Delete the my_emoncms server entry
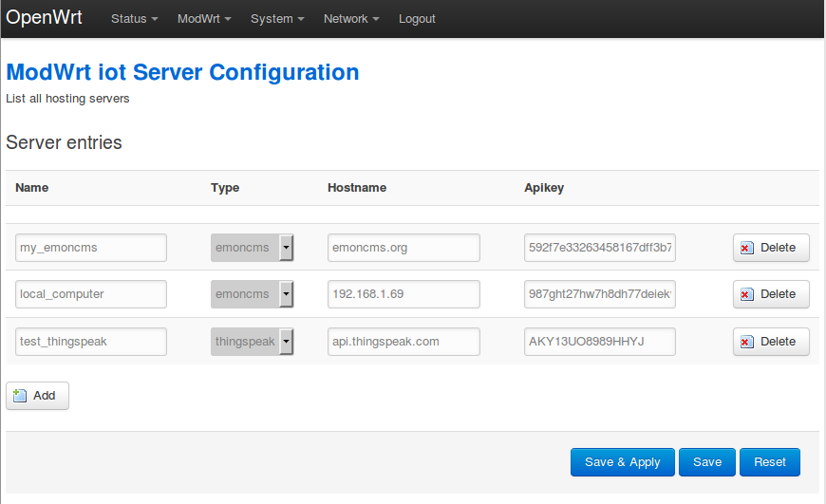The image size is (826, 504). coord(771,248)
